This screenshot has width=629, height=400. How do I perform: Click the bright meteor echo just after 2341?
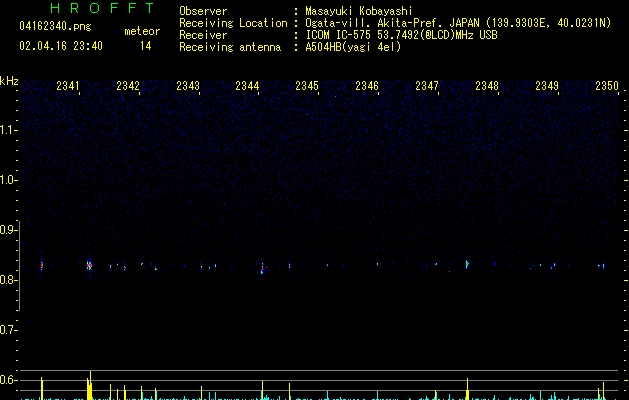click(89, 265)
